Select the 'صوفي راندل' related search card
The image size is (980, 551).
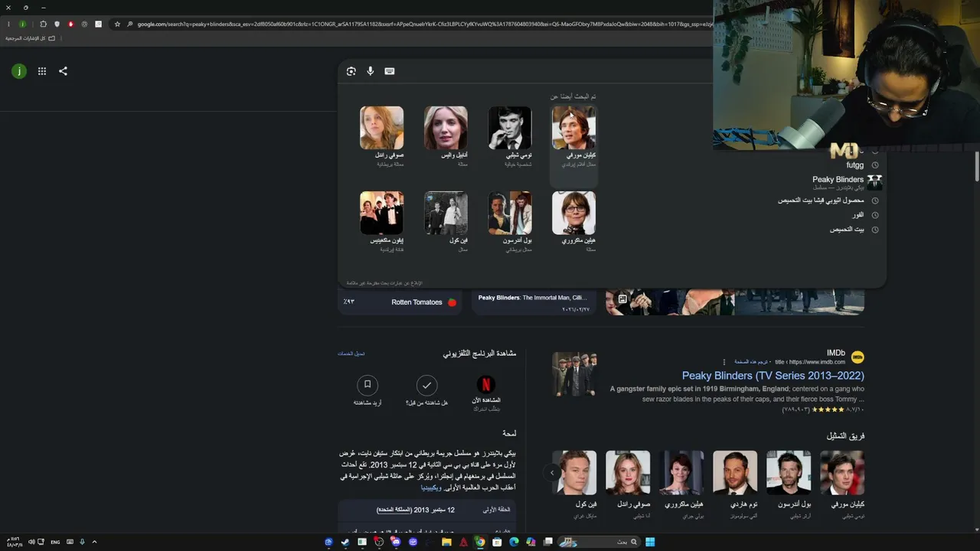(x=382, y=137)
